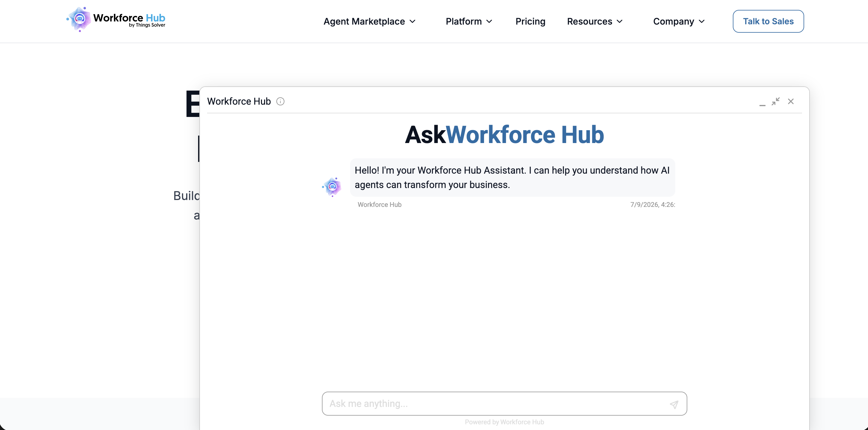Shrink the chat window with collapse arrows
This screenshot has width=868, height=430.
[776, 101]
